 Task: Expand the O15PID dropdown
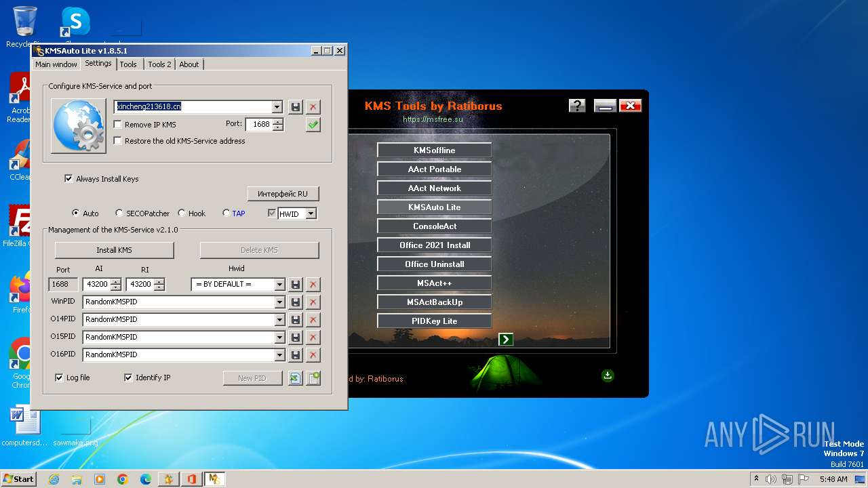click(x=279, y=338)
